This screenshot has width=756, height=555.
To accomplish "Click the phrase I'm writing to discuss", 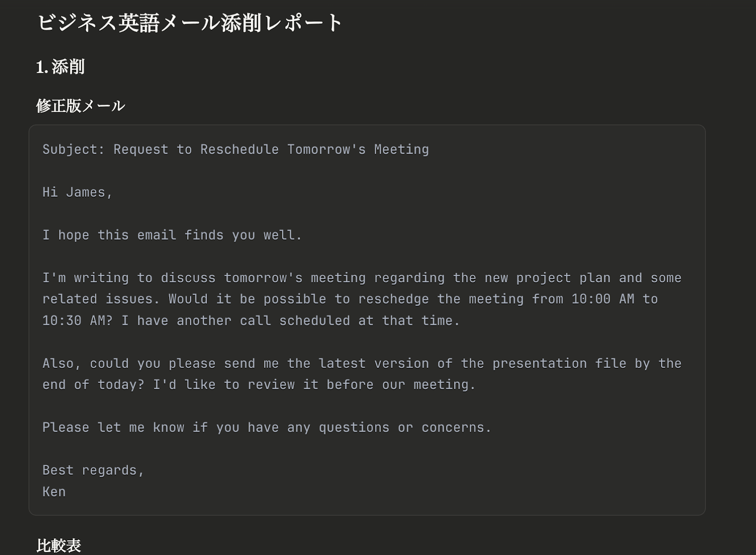I will click(129, 278).
